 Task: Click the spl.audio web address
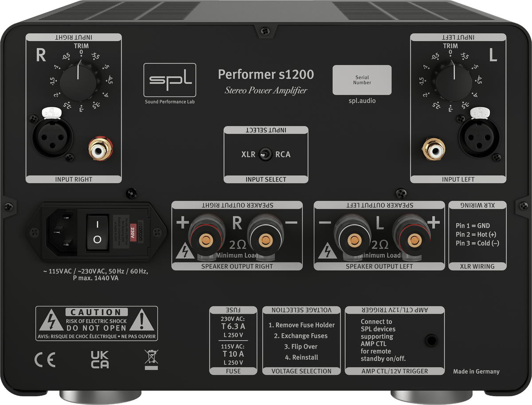pos(362,101)
